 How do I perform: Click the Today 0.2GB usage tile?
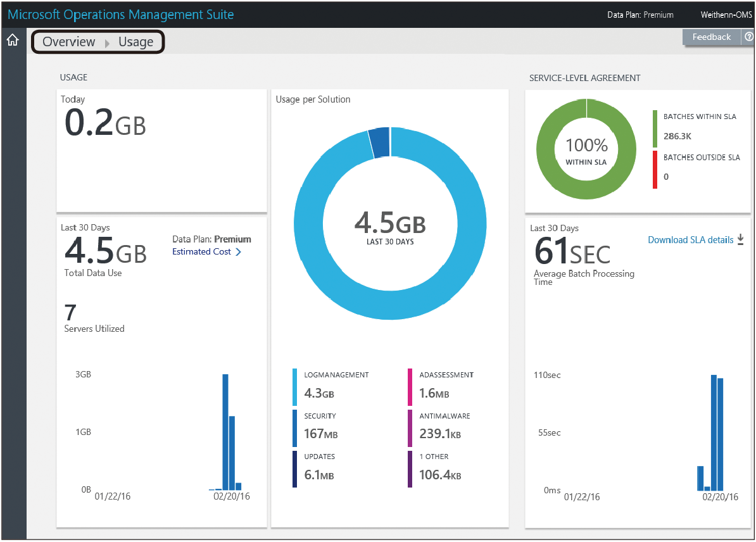[x=161, y=151]
